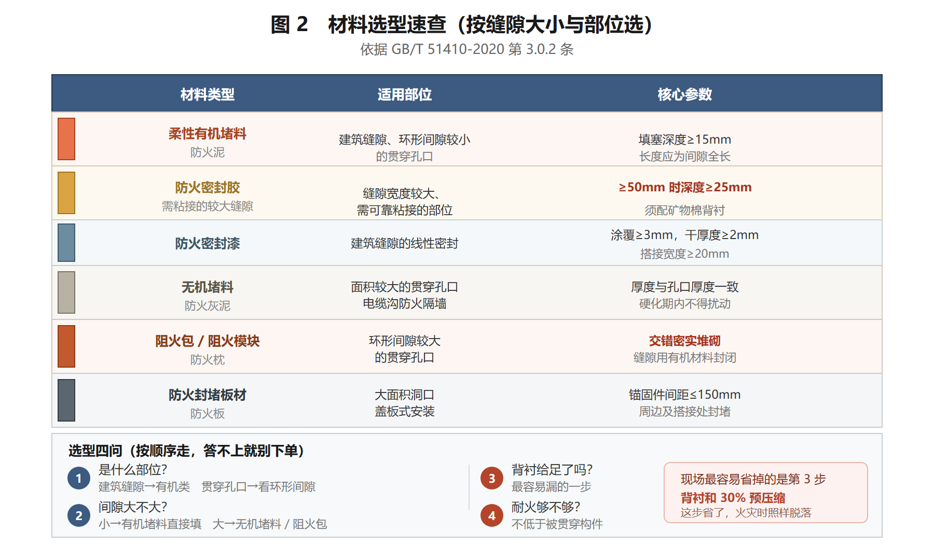Image resolution: width=934 pixels, height=560 pixels.
Task: Click the 须配矿物棉背衬 note
Action: 685,210
